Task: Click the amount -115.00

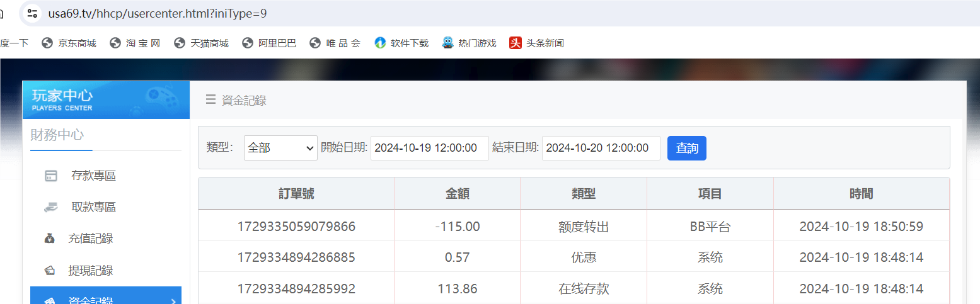Action: pyautogui.click(x=458, y=227)
